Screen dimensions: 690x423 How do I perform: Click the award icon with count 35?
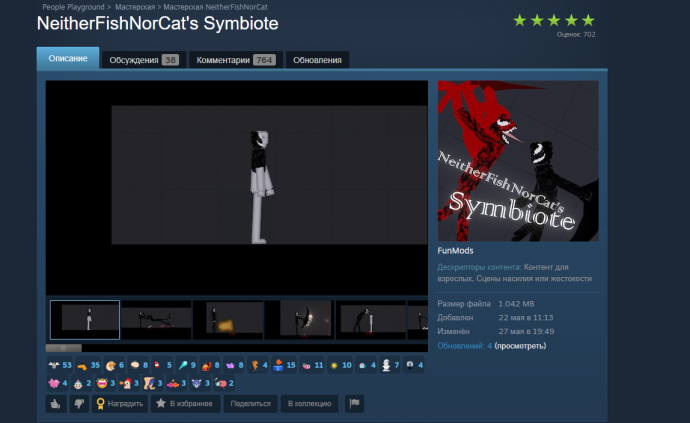83,366
